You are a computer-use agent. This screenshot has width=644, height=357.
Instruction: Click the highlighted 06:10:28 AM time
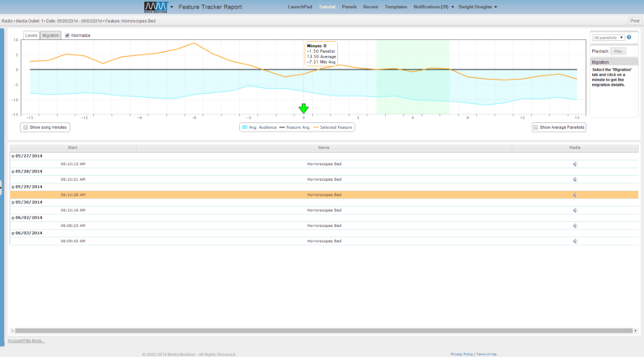point(73,195)
